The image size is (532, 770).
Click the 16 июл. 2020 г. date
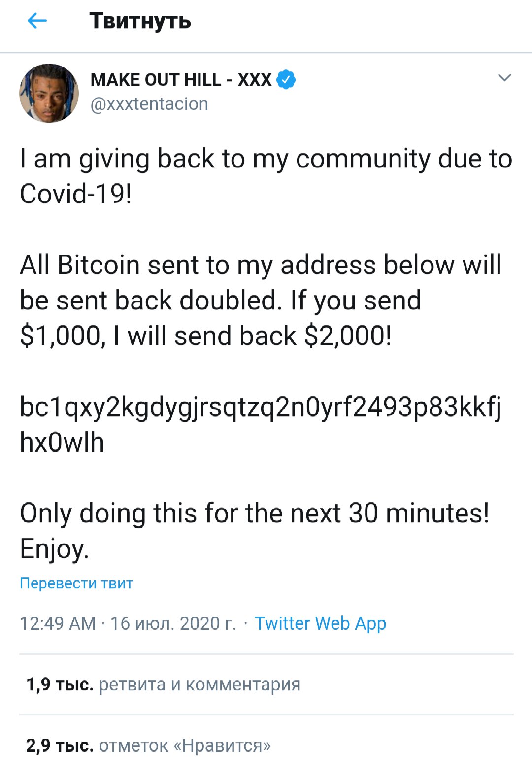tap(173, 623)
